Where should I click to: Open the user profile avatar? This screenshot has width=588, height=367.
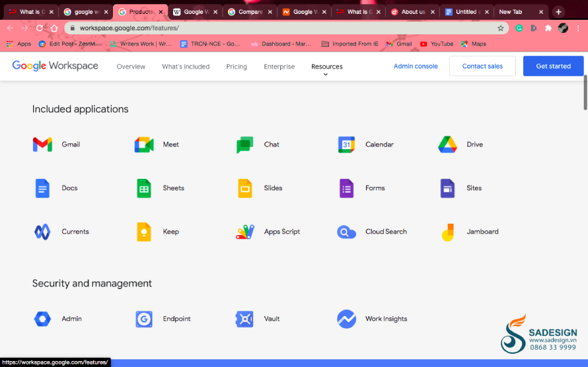(x=563, y=28)
